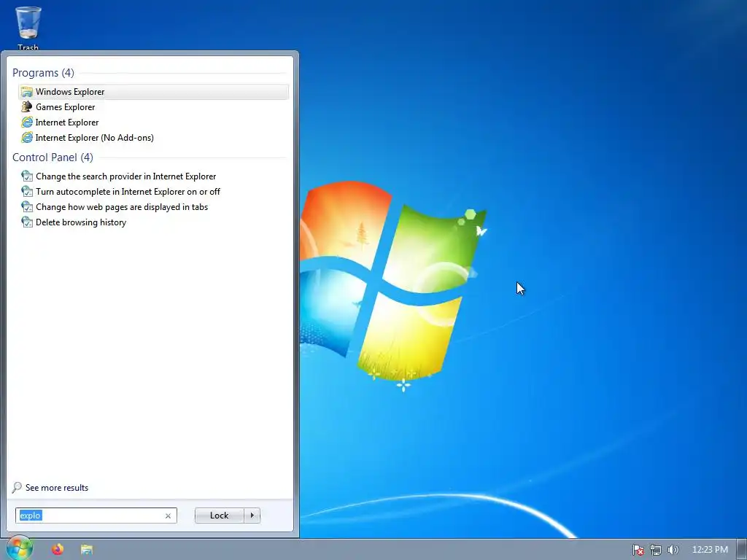Click the Start orb button

pos(20,548)
